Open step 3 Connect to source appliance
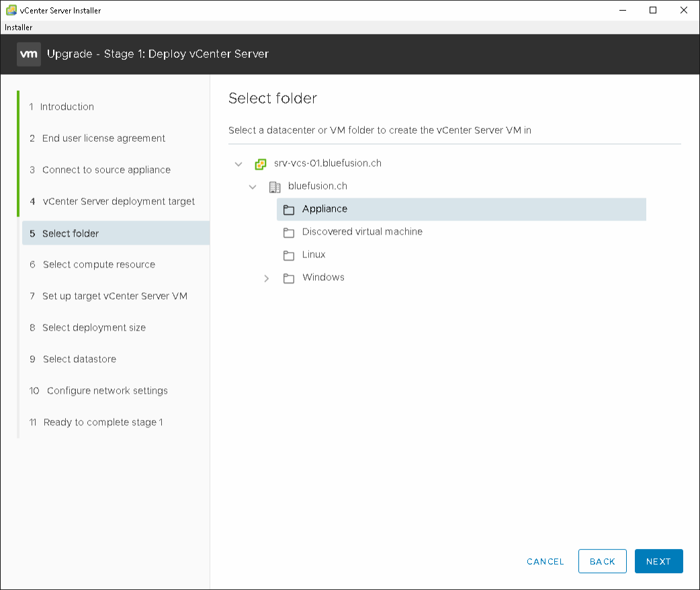 [x=106, y=170]
